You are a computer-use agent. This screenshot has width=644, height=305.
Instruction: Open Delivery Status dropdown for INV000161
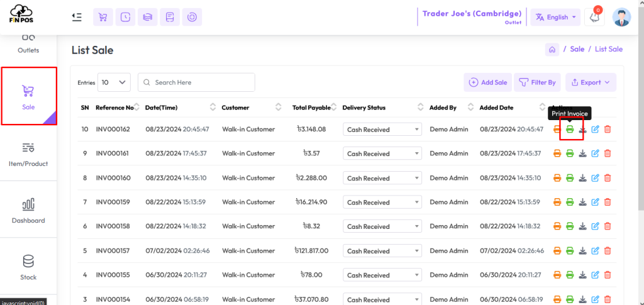pyautogui.click(x=382, y=153)
